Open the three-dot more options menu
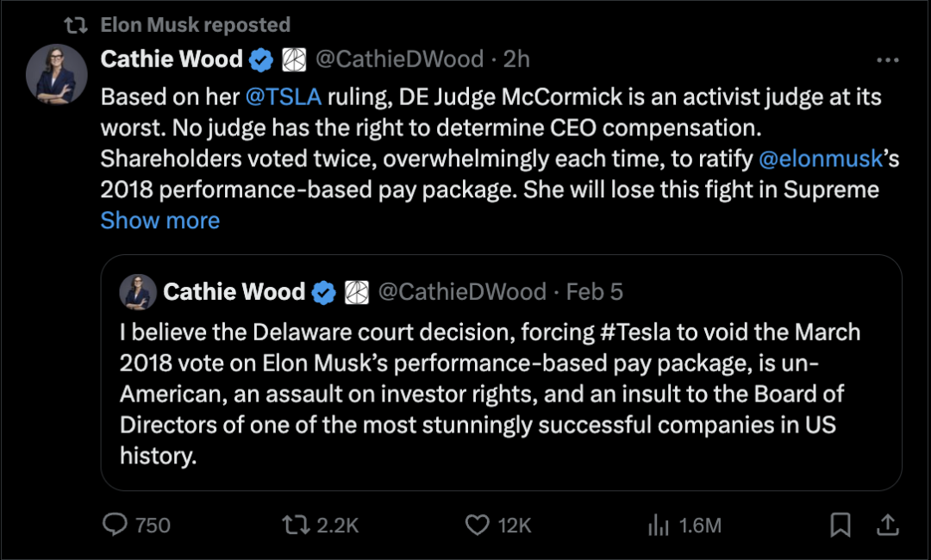The width and height of the screenshot is (931, 560). coord(888,60)
